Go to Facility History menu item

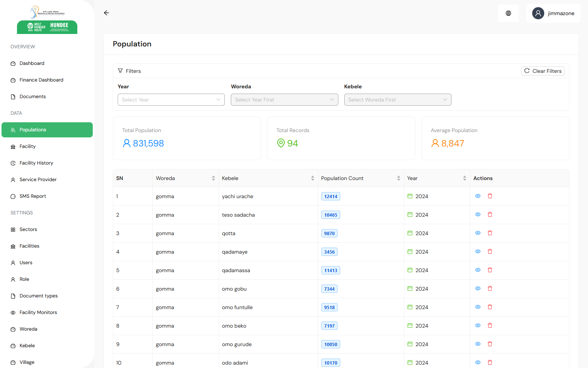coord(36,163)
